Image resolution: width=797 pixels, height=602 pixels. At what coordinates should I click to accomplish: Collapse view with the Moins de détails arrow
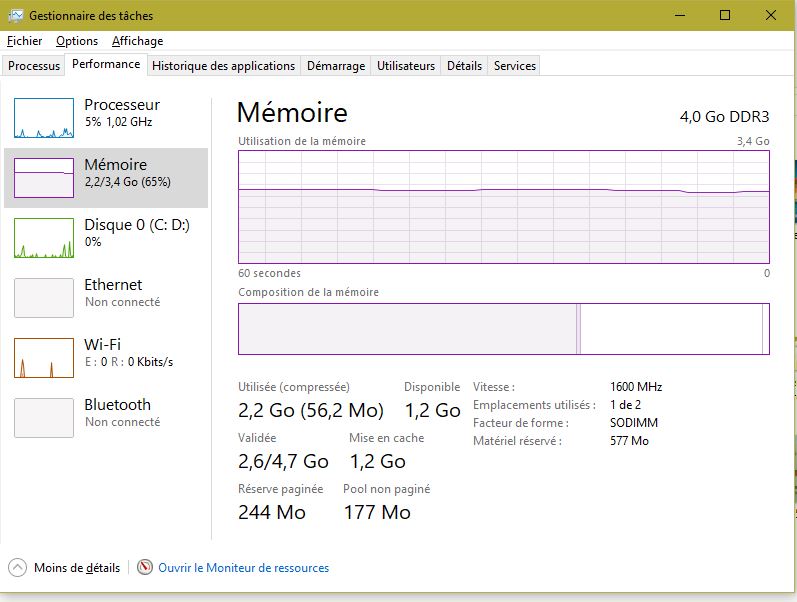(17, 568)
